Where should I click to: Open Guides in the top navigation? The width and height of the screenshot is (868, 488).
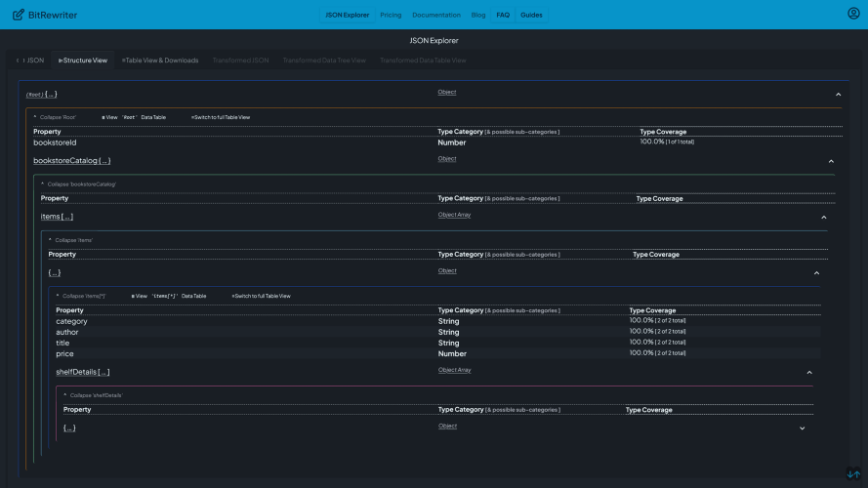coord(531,15)
